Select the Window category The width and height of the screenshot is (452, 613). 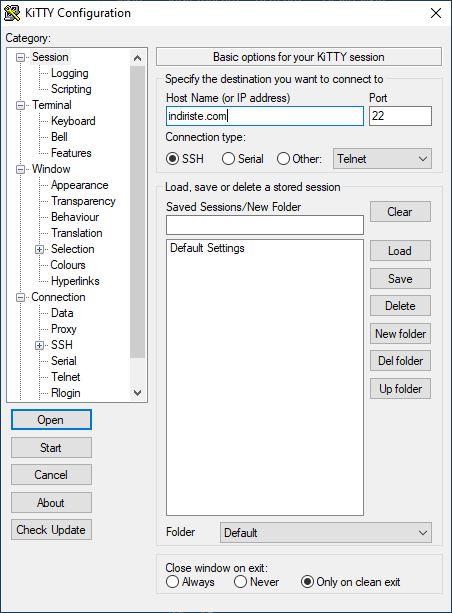pyautogui.click(x=51, y=169)
